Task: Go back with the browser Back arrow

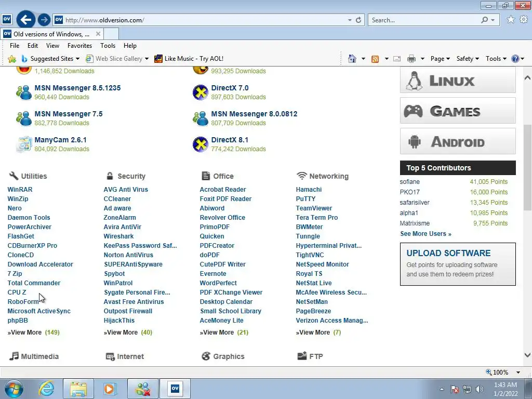Action: click(x=26, y=20)
